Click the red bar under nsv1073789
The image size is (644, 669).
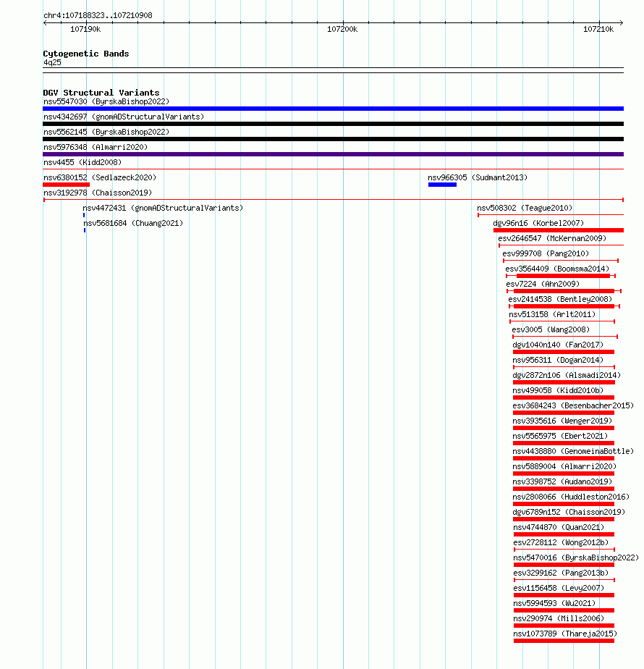coord(564,641)
